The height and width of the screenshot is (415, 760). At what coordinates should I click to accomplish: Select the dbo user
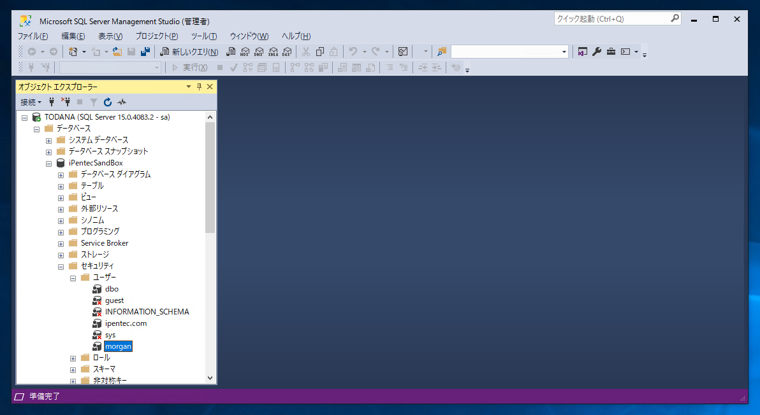pyautogui.click(x=112, y=289)
